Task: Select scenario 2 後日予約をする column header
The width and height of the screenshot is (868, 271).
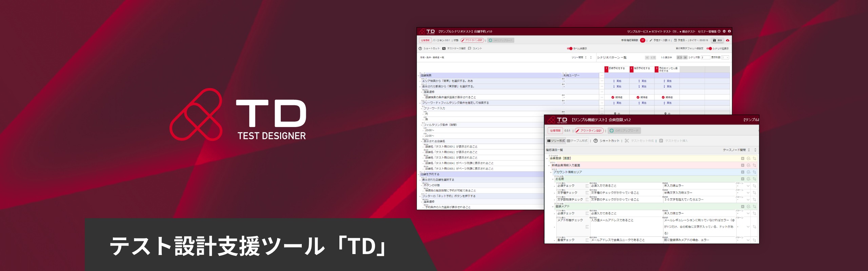Action: [x=642, y=69]
